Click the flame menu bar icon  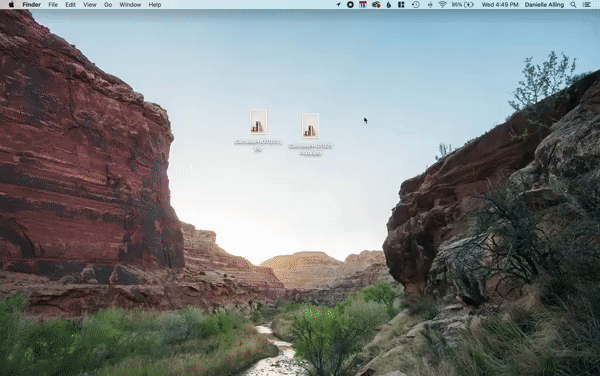[389, 5]
